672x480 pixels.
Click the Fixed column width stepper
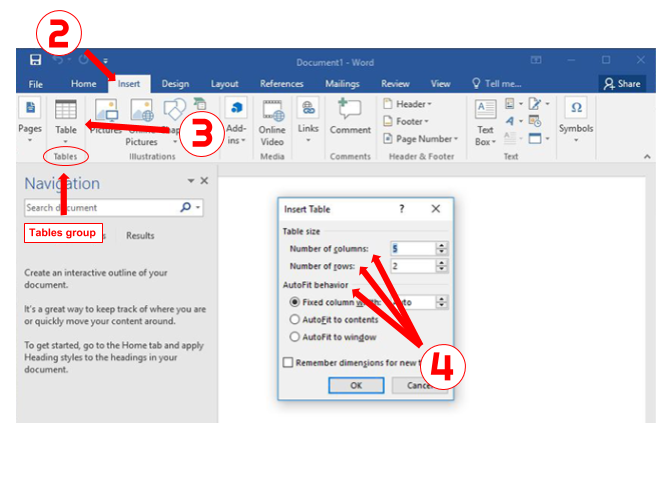tap(441, 302)
